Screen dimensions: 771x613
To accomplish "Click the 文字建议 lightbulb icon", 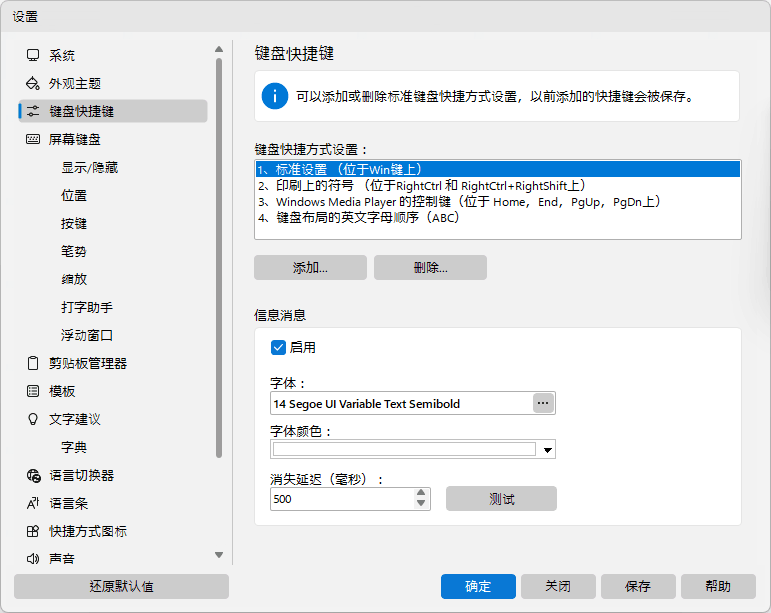I will (33, 419).
